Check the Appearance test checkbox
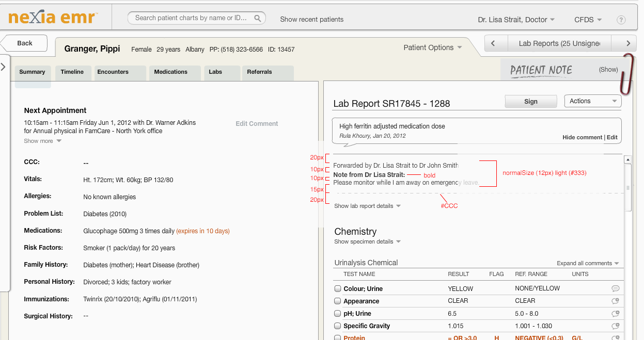Image resolution: width=644 pixels, height=340 pixels. pos(338,301)
